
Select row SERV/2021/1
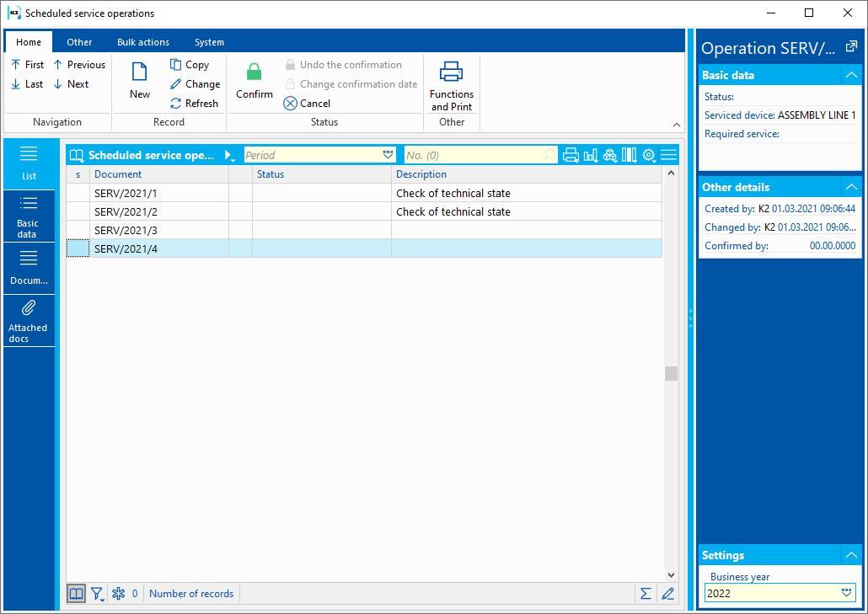pyautogui.click(x=364, y=193)
